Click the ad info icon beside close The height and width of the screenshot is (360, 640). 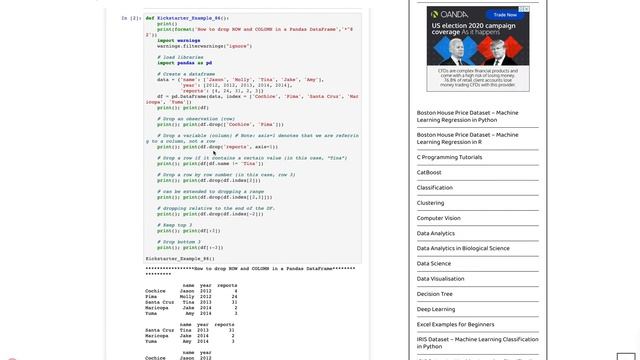[x=522, y=9]
